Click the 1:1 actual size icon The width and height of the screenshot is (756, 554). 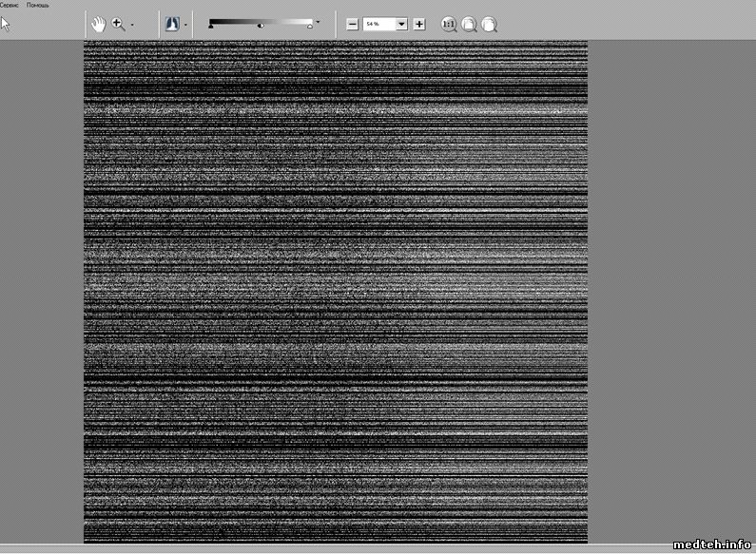click(450, 24)
